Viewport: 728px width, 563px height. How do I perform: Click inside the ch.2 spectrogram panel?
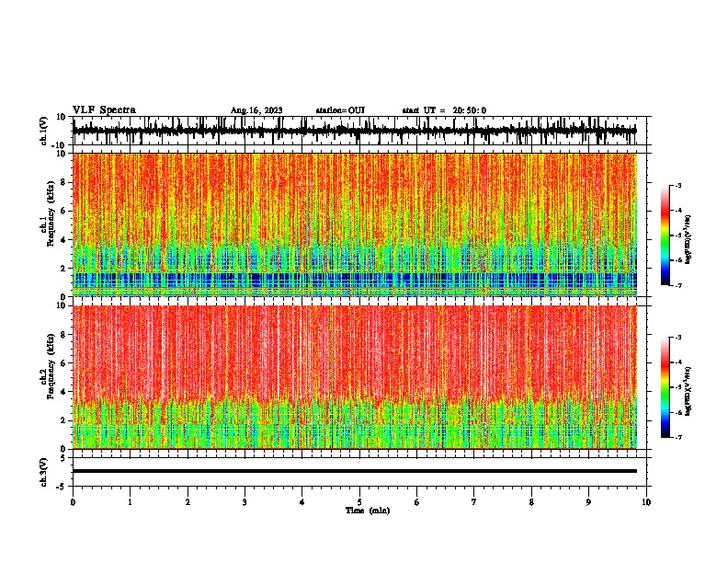354,377
